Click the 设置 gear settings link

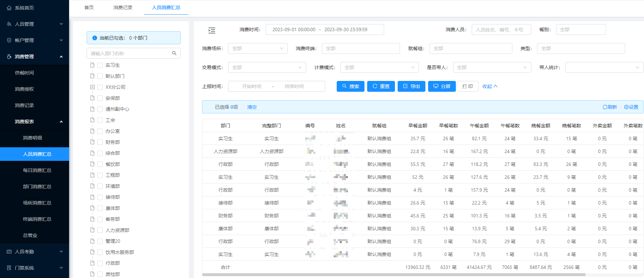[x=631, y=107]
